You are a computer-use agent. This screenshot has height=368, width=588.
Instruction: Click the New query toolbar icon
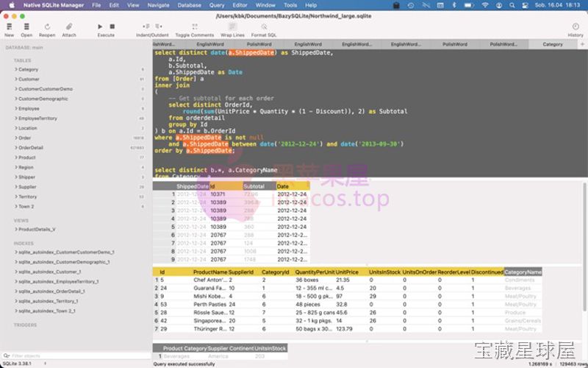[10, 26]
